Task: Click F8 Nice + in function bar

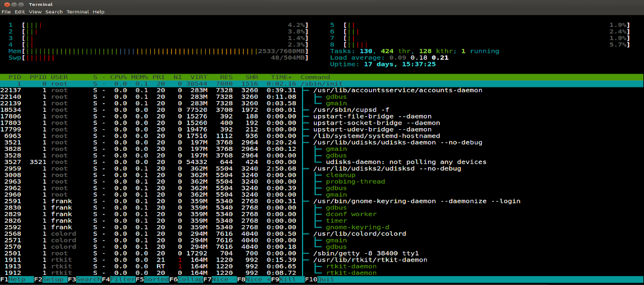Action: point(254,280)
